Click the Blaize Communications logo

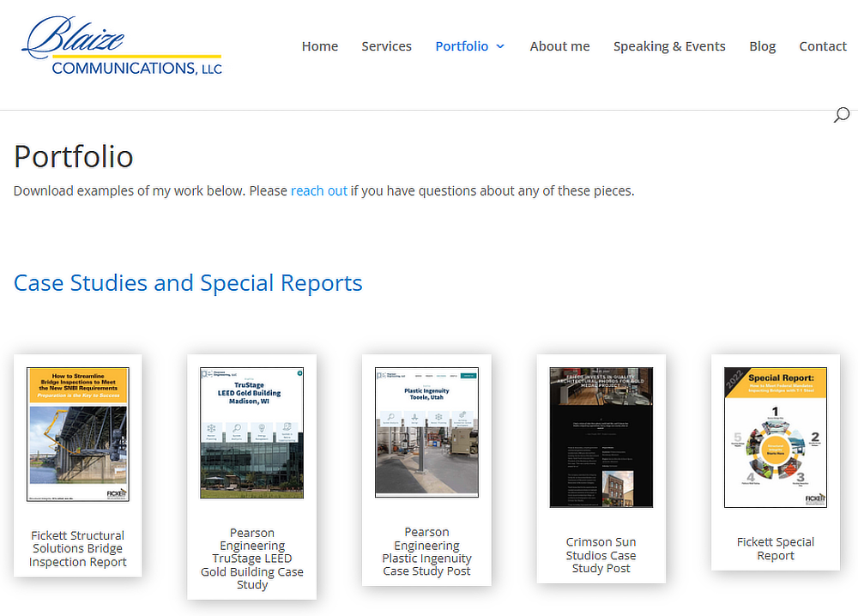(x=120, y=47)
